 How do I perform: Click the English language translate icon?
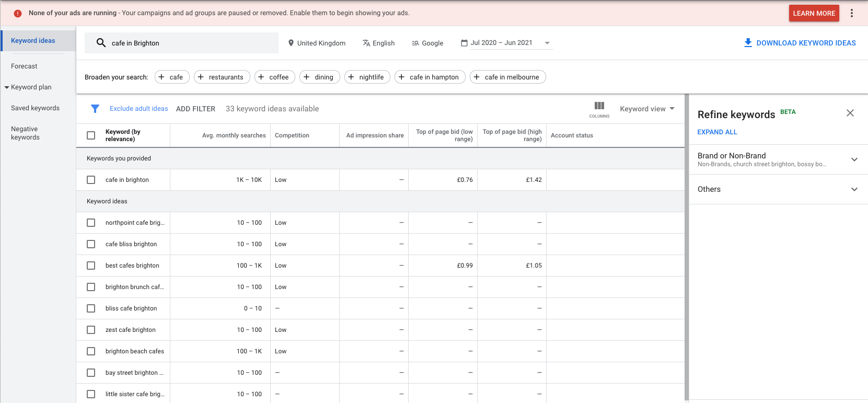pos(366,43)
